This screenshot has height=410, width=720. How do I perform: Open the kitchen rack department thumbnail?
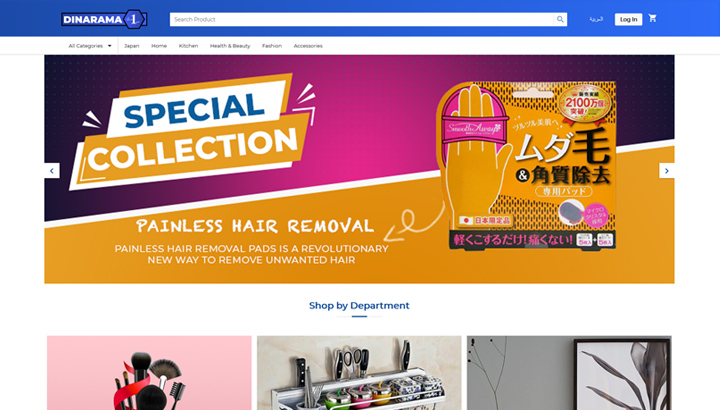click(359, 373)
